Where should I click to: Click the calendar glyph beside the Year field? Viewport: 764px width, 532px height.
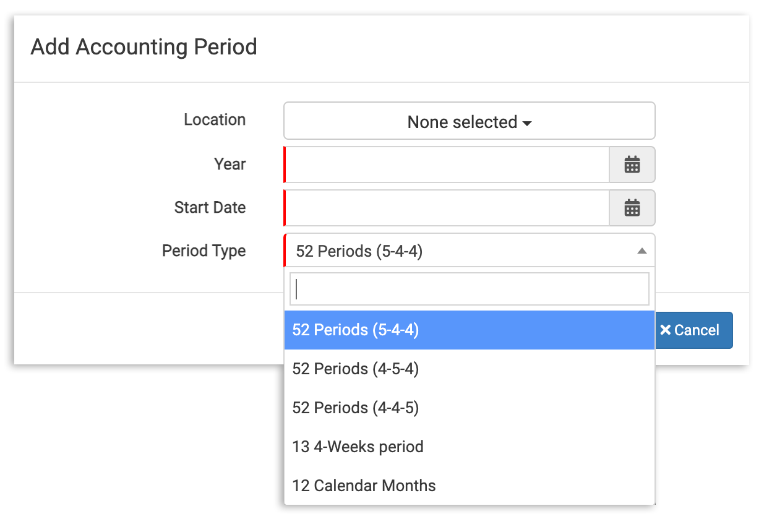click(632, 165)
